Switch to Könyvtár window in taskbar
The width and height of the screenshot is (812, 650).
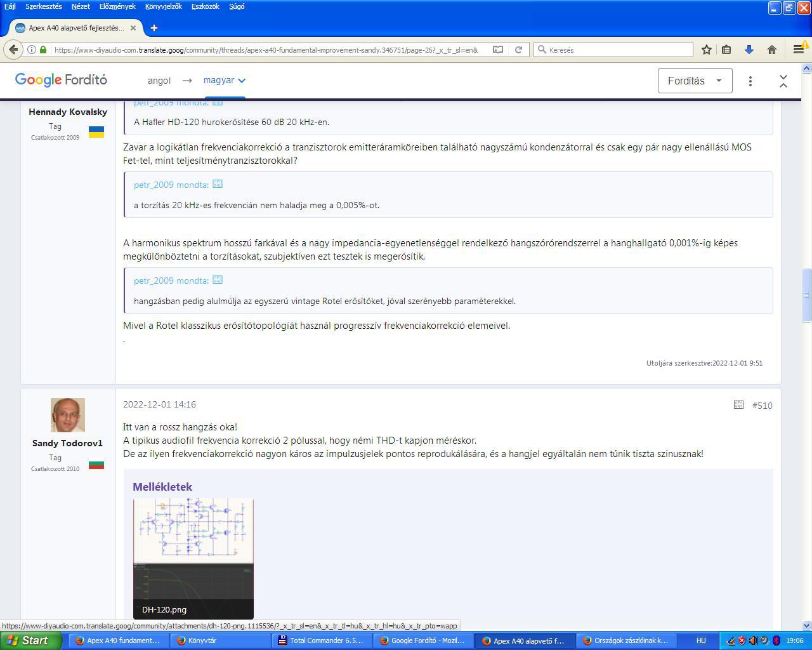tap(219, 640)
